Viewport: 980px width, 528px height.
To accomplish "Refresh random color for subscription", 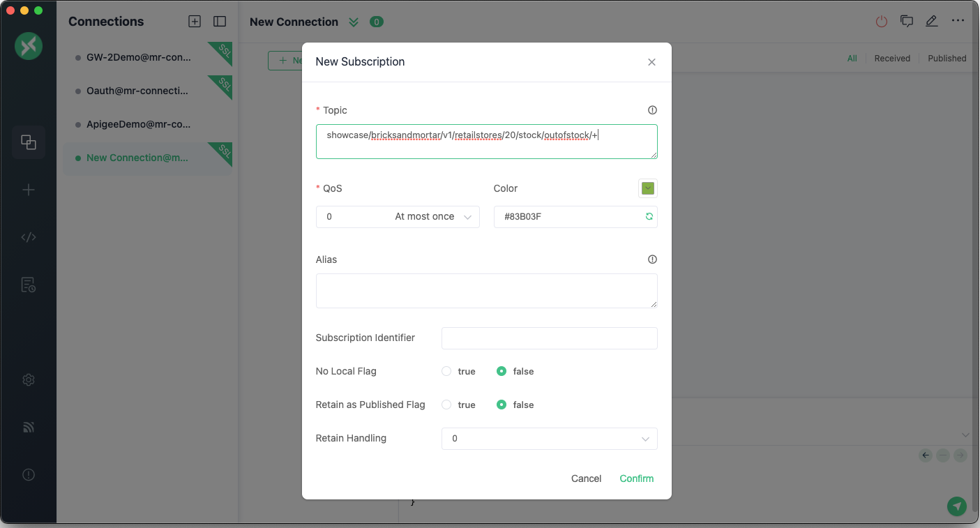I will coord(649,217).
